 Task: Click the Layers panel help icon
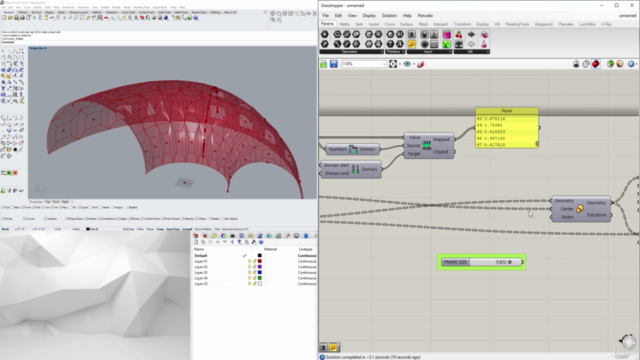point(261,242)
